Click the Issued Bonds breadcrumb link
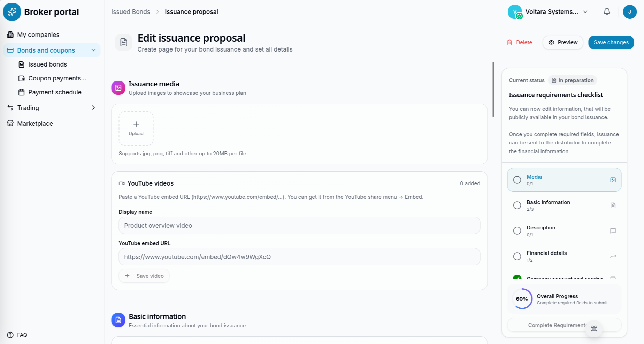This screenshot has height=344, width=644. tap(131, 12)
